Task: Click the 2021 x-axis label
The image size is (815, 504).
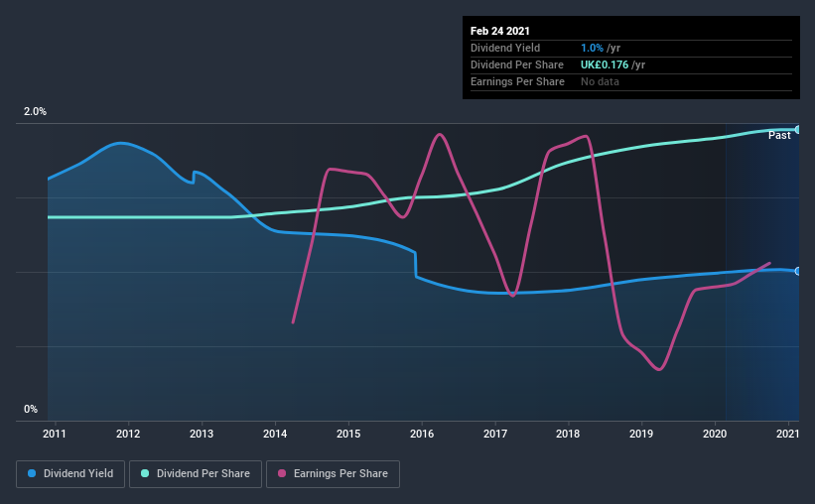Action: 787,434
